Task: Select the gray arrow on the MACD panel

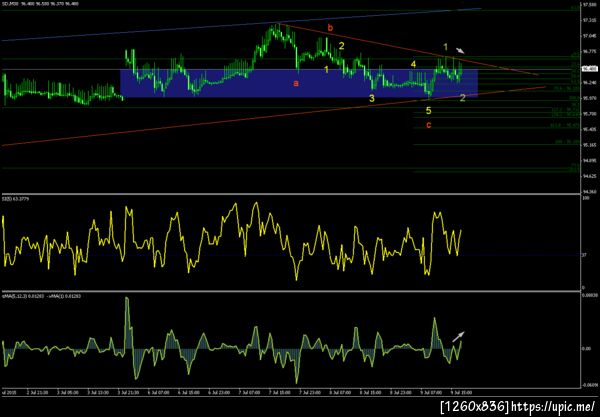Action: [x=458, y=337]
